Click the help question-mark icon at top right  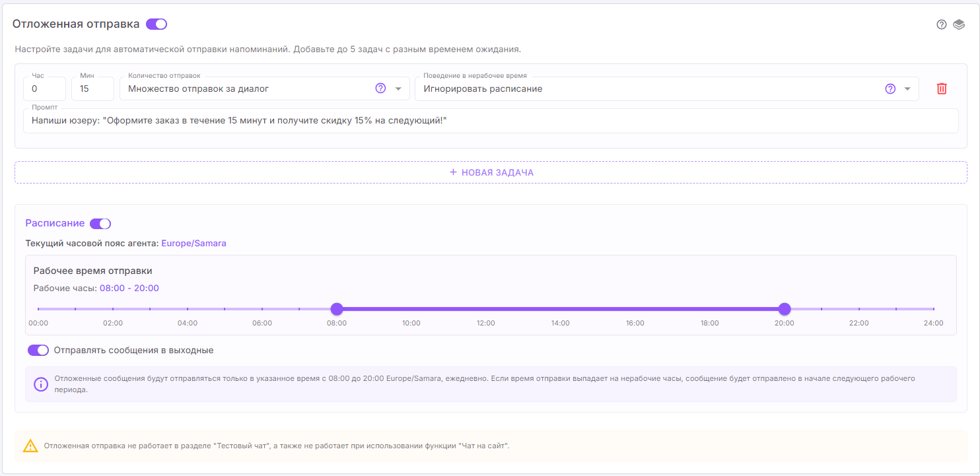[942, 24]
